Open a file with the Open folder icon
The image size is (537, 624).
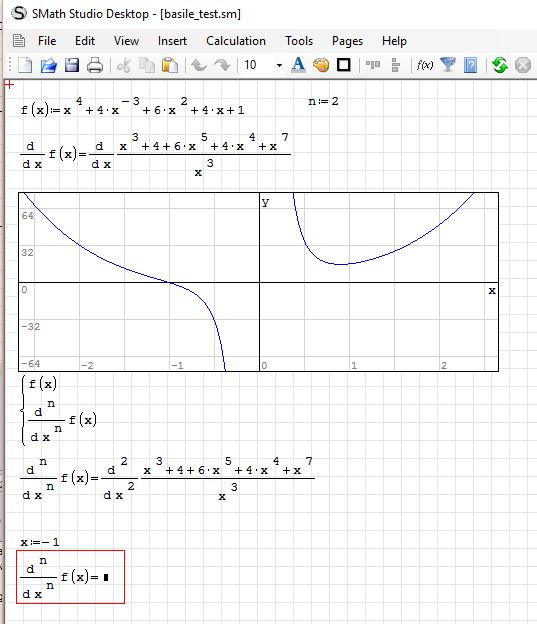(49, 65)
